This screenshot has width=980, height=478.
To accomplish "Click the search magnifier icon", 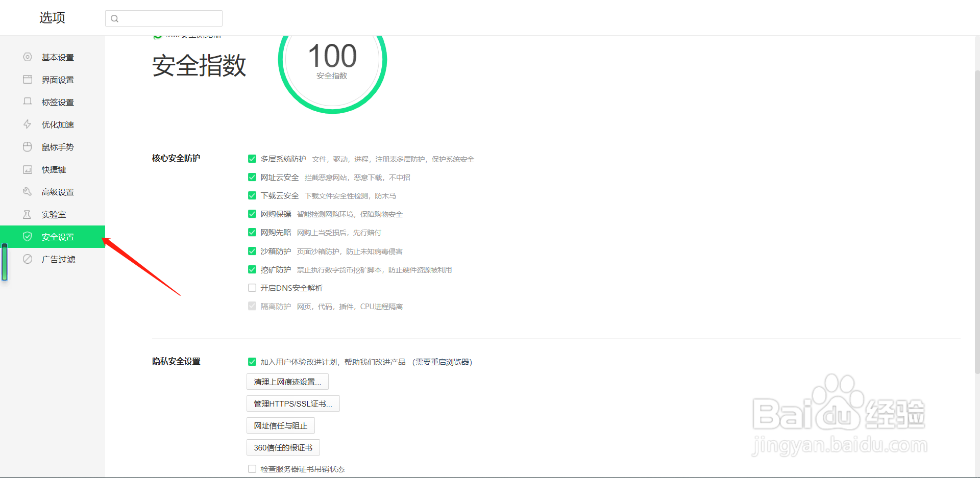I will [x=114, y=18].
